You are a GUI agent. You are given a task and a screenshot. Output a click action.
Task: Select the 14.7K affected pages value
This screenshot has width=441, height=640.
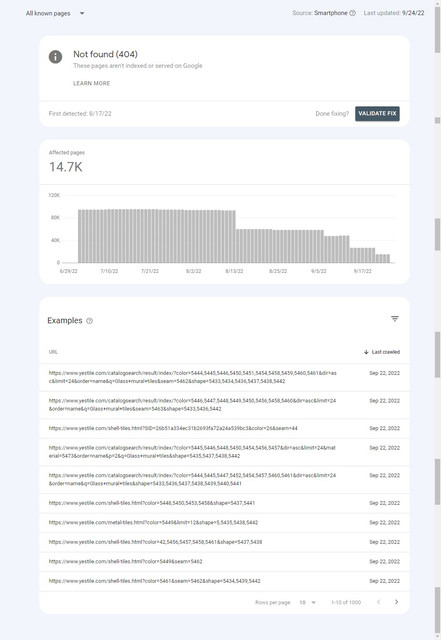[66, 167]
